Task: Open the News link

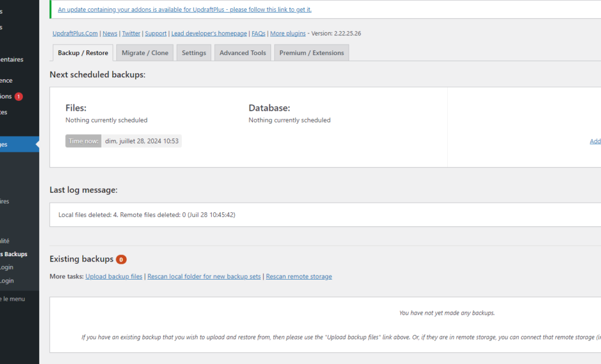Action: pyautogui.click(x=110, y=33)
